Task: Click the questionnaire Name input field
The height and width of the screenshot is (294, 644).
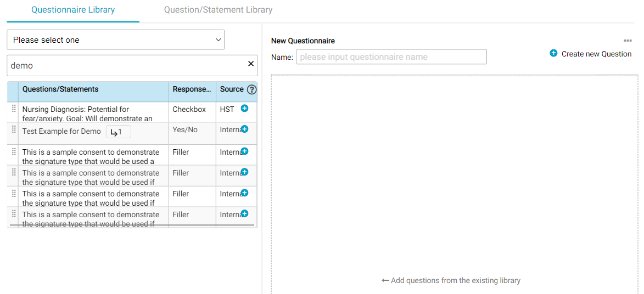Action: click(391, 57)
